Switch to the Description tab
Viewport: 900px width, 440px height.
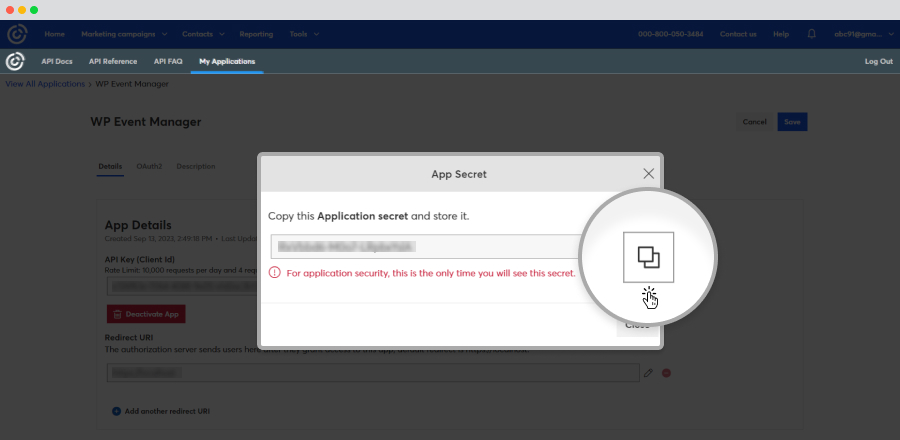[x=196, y=166]
